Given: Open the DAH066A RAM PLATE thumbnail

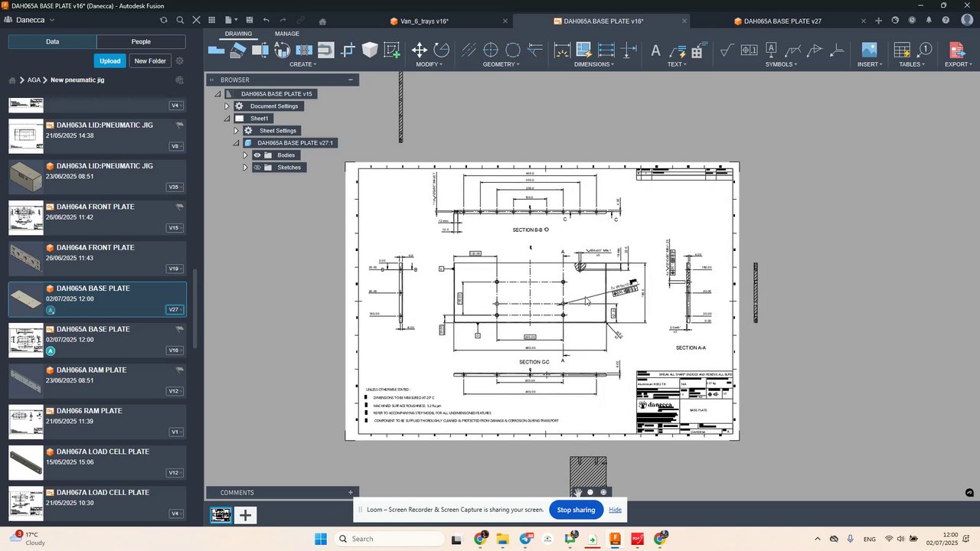Looking at the screenshot, I should [26, 380].
